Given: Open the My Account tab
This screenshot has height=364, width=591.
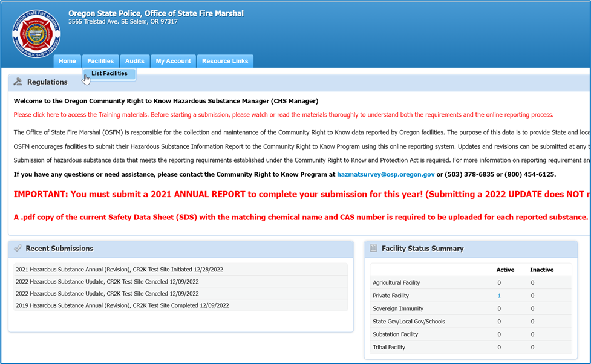Looking at the screenshot, I should pyautogui.click(x=174, y=61).
